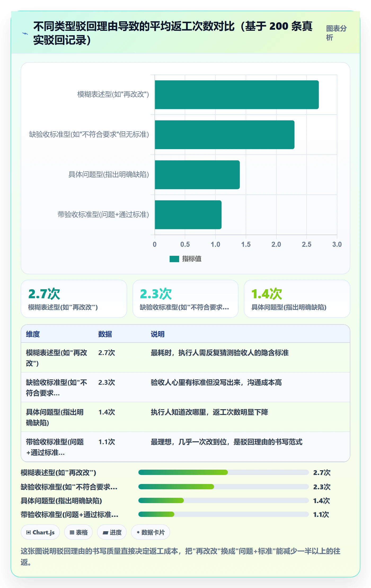371x588 pixels.
Task: Click the 带验收标准型 bar in the chart
Action: coord(188,215)
